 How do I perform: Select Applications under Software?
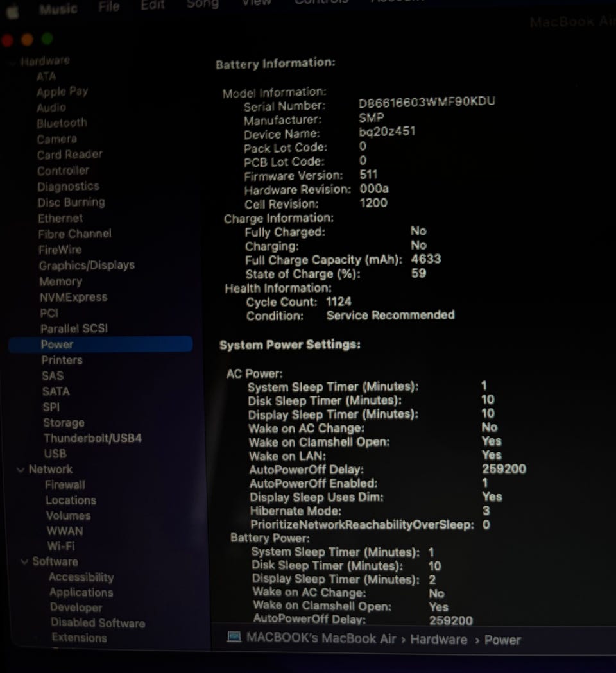click(x=81, y=592)
